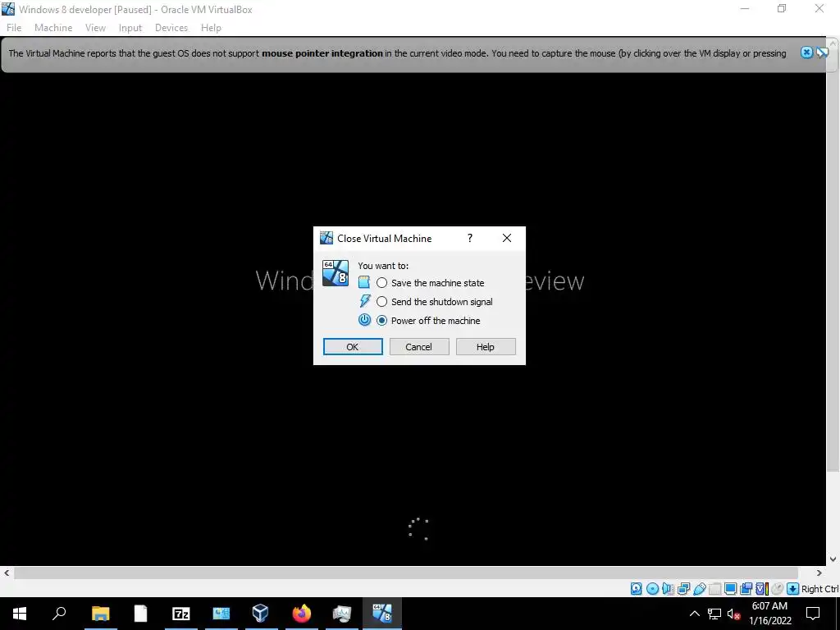Open the Devices menu
This screenshot has width=840, height=630.
click(171, 28)
